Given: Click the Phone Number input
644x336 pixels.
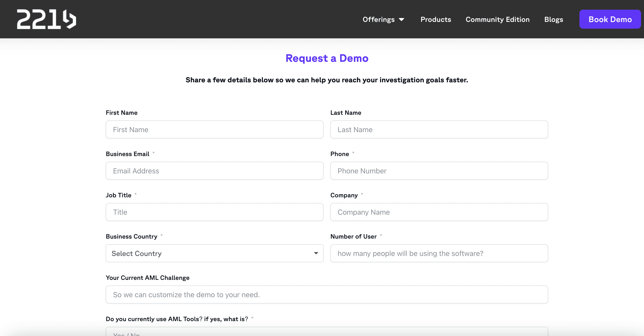Looking at the screenshot, I should (439, 171).
